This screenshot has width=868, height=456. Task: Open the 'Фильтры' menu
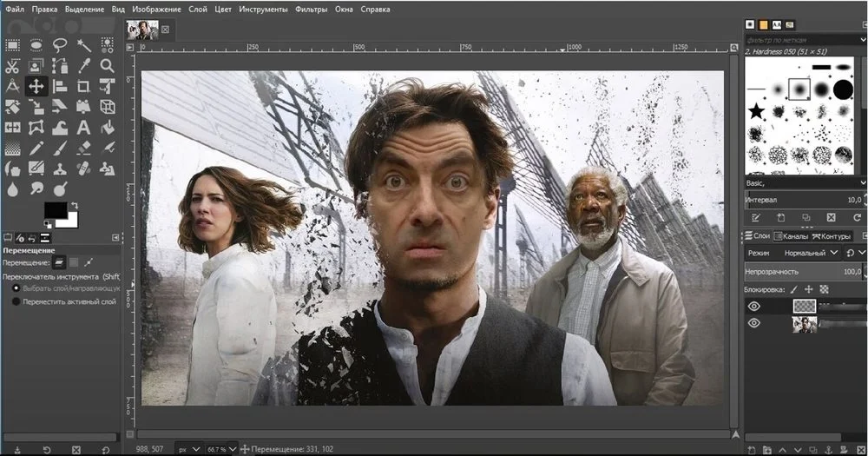click(x=311, y=10)
